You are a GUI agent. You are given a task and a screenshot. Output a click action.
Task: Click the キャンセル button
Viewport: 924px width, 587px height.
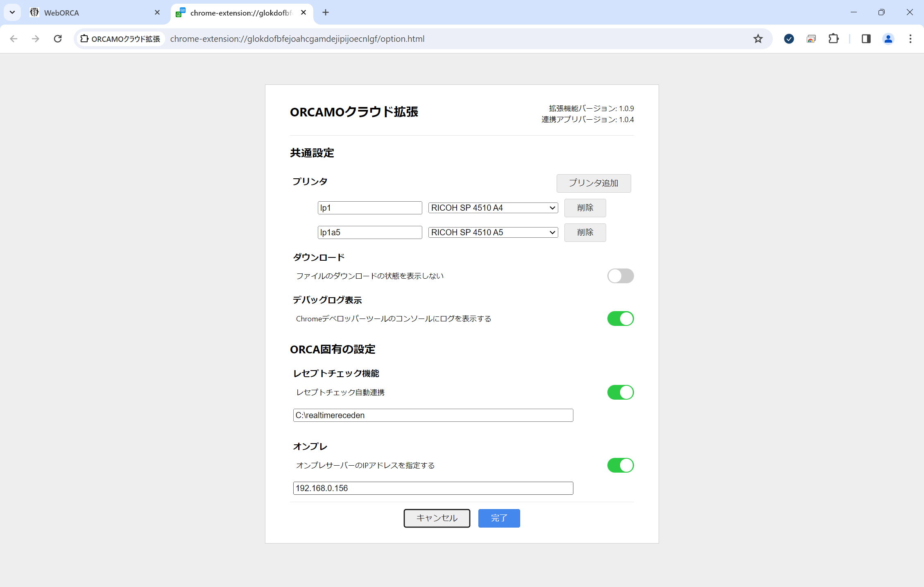click(x=437, y=518)
